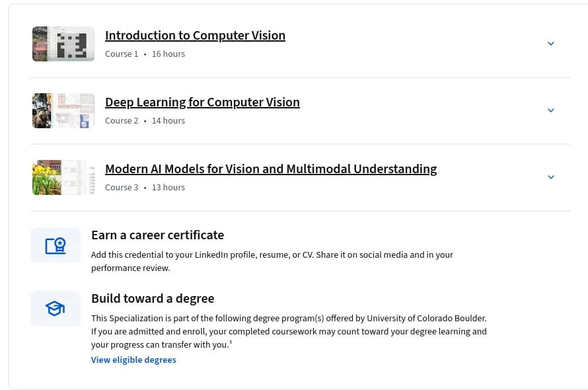Open the Modern AI Models course thumbnail
Viewport: 588px width, 390px height.
[63, 178]
